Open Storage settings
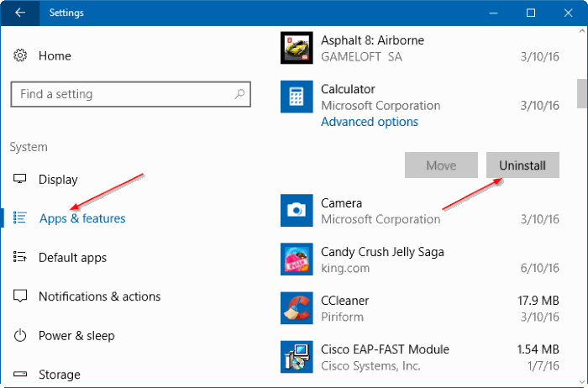This screenshot has height=388, width=588. coord(60,375)
